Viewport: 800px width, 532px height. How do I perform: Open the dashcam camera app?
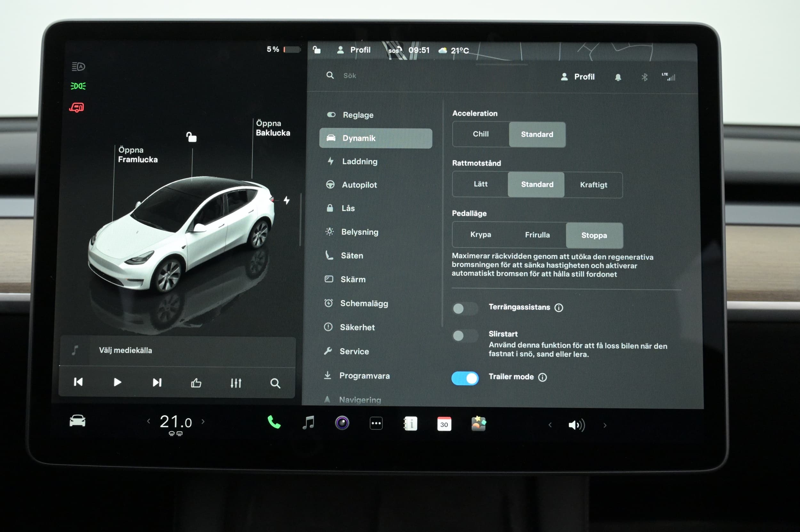tap(342, 423)
